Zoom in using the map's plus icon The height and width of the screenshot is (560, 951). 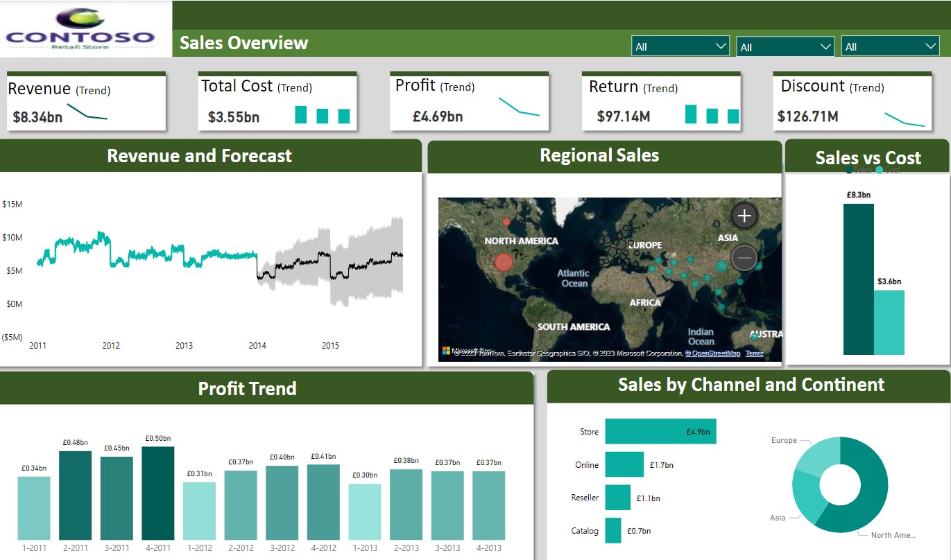pos(744,216)
